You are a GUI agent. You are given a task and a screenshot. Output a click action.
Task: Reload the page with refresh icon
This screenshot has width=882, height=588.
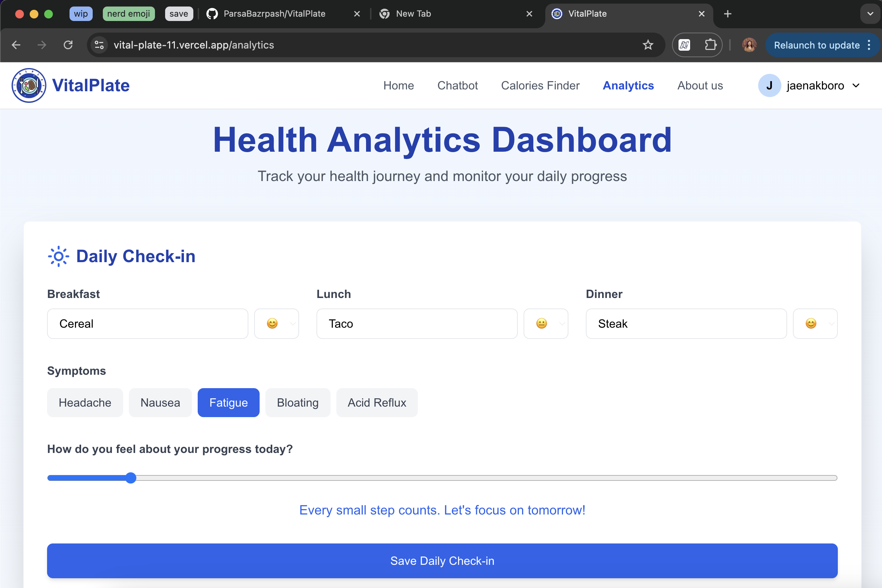(68, 45)
